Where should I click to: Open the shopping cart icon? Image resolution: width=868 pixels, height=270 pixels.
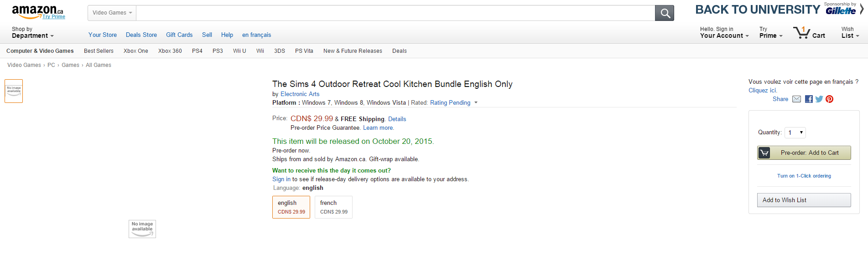801,33
